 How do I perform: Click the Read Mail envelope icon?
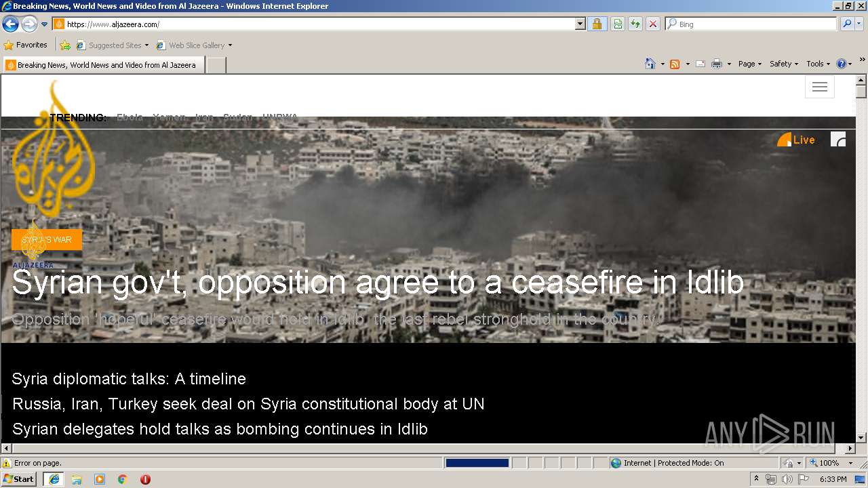[701, 64]
